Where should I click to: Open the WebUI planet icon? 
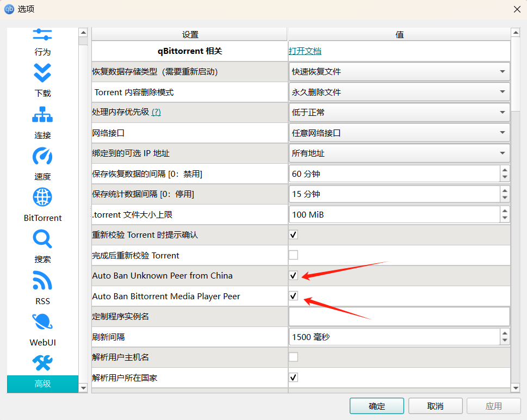click(42, 322)
